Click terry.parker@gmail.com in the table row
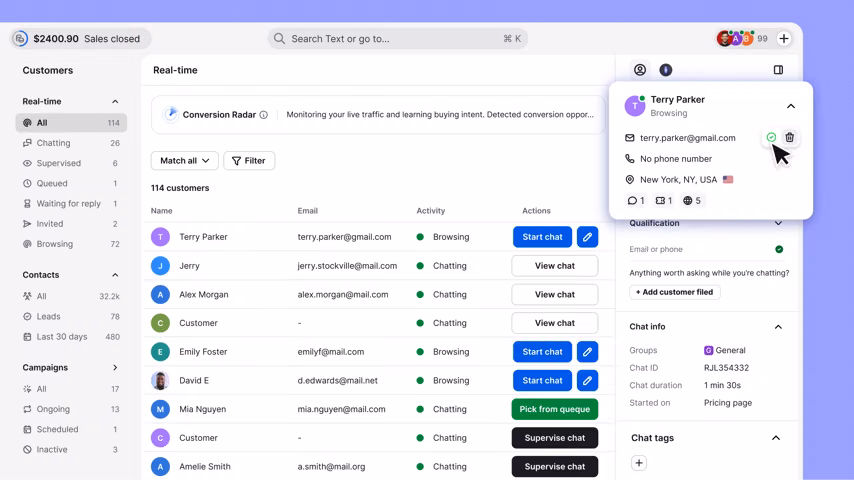Screen dimensions: 854x480 point(344,237)
